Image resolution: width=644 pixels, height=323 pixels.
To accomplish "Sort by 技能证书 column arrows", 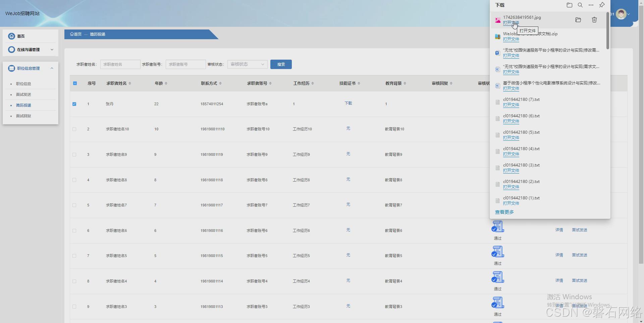I will 359,83.
